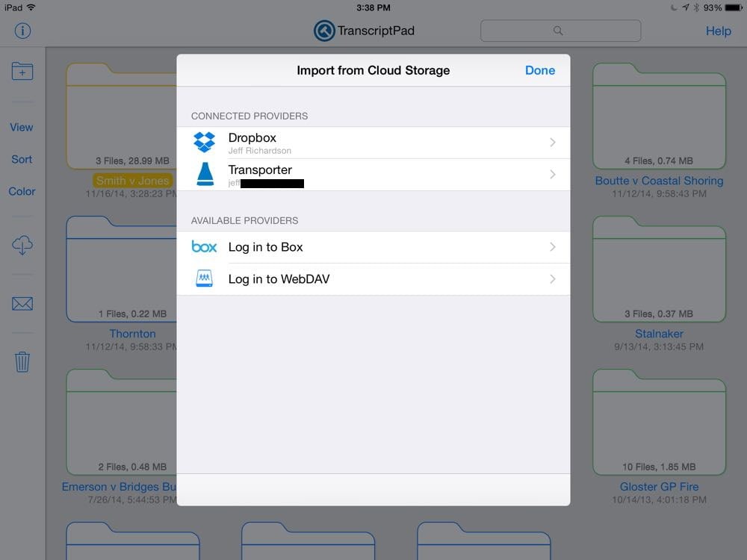Tap the magnifier icon in search field

(558, 31)
